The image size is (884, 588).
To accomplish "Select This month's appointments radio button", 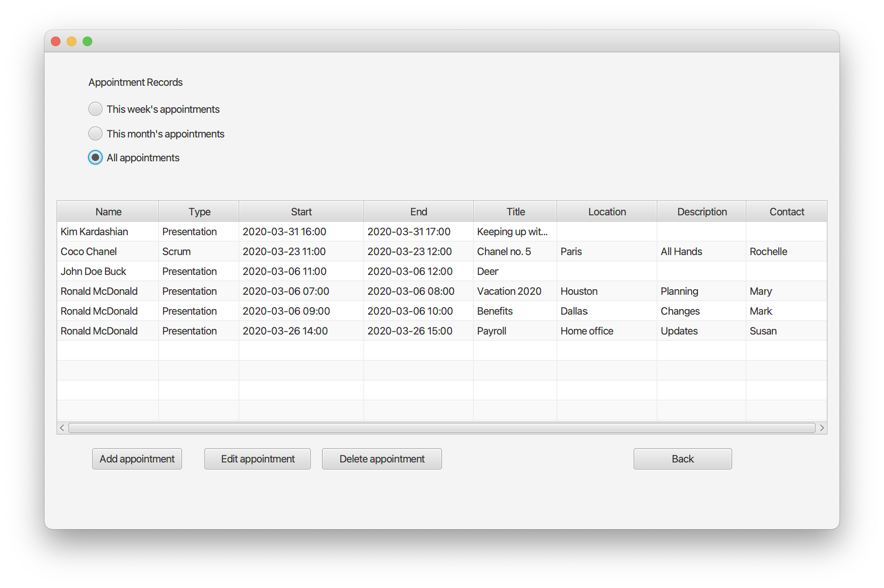I will pos(95,133).
